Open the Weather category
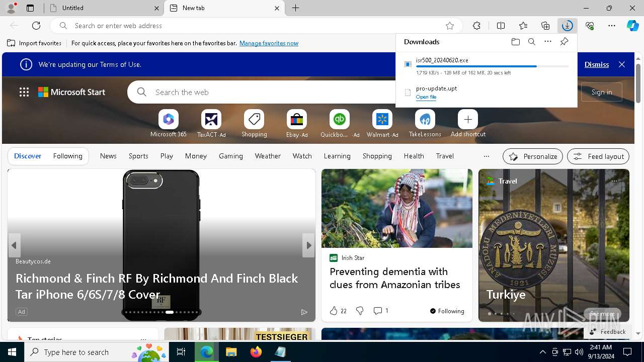 point(268,156)
